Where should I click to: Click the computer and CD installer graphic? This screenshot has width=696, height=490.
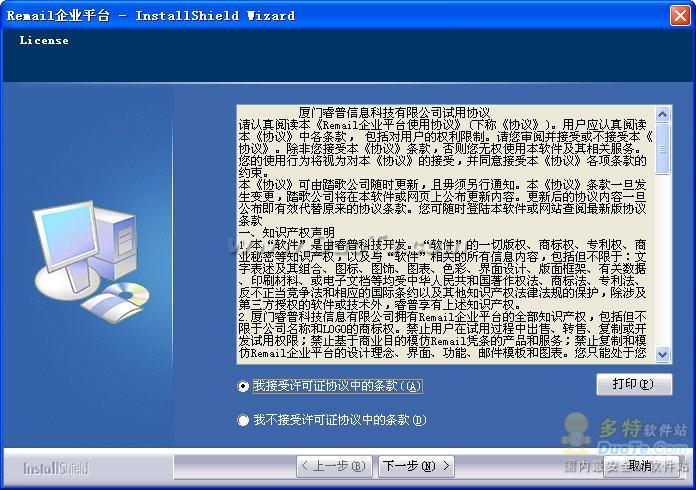pyautogui.click(x=91, y=261)
